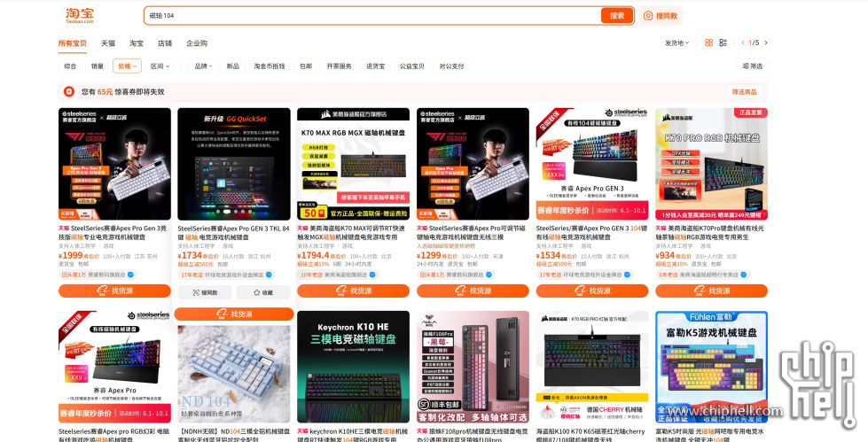Open the pink 狼蛛F108Pro product image

pyautogui.click(x=473, y=367)
